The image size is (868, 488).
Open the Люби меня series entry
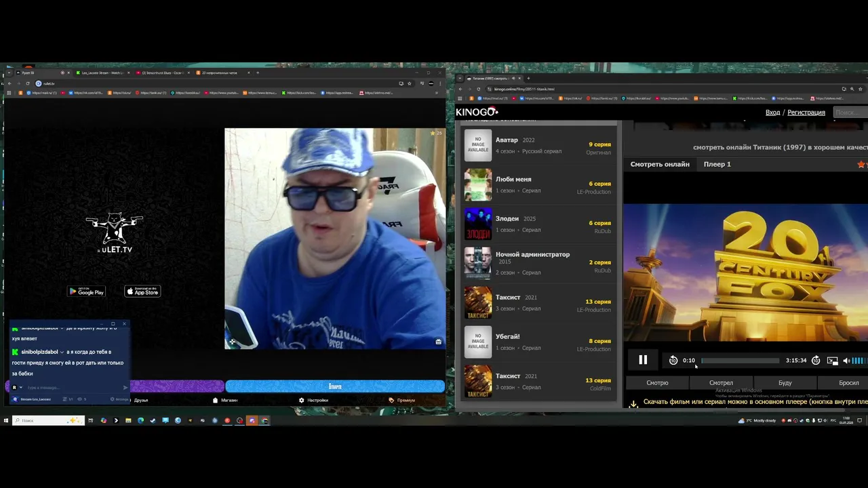(x=538, y=184)
